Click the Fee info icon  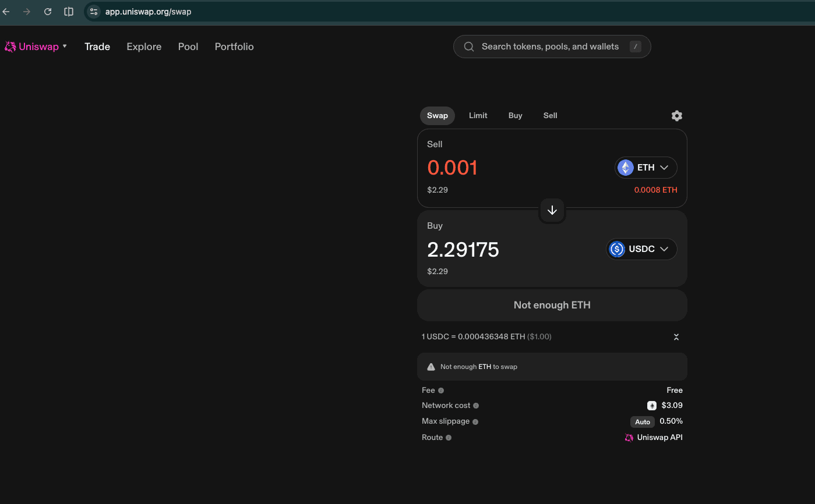(441, 391)
